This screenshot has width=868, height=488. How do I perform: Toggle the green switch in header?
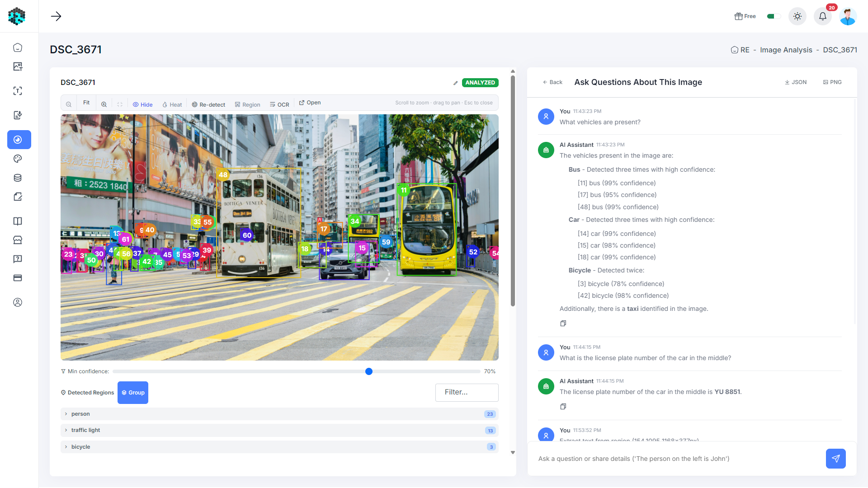point(774,16)
